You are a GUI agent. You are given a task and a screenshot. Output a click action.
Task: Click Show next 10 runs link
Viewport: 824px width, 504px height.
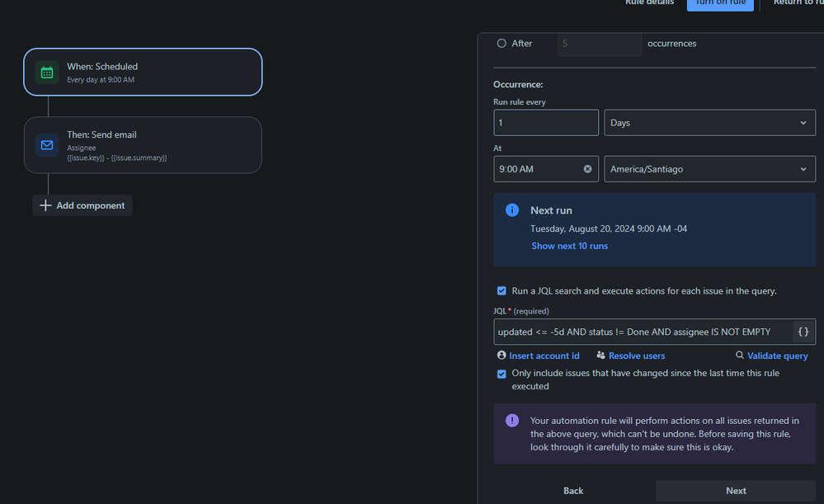[x=569, y=246]
